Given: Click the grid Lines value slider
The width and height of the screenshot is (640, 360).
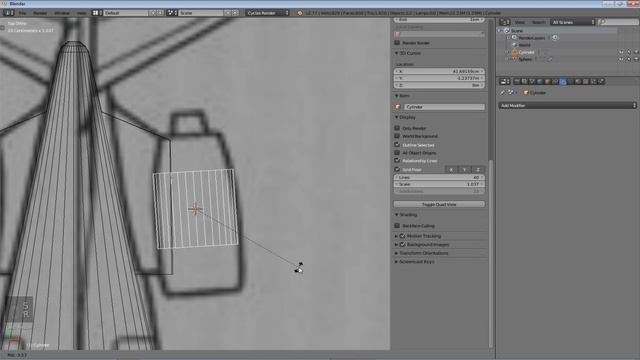Looking at the screenshot, I should pyautogui.click(x=439, y=177).
